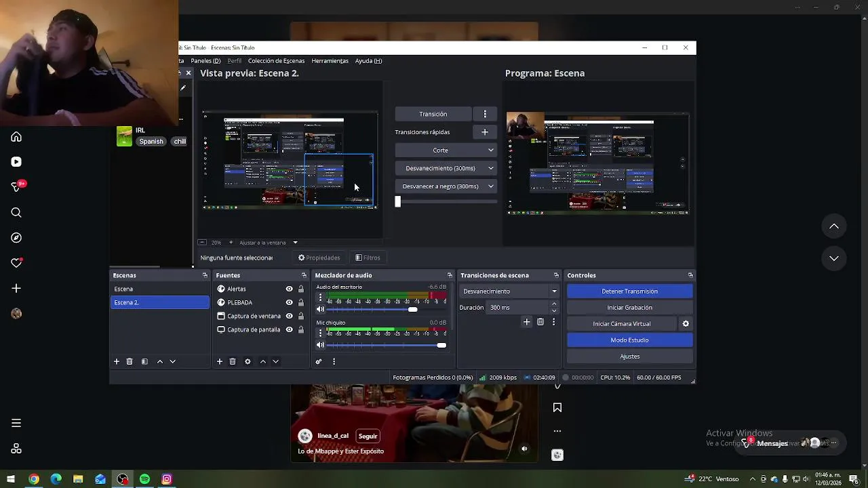
Task: Open transition properties three-dot menu
Action: pos(553,322)
